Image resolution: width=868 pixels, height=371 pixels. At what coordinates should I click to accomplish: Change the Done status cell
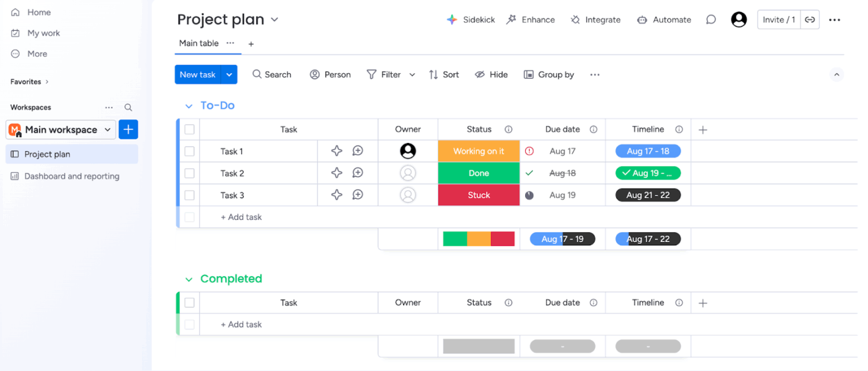[x=479, y=173]
